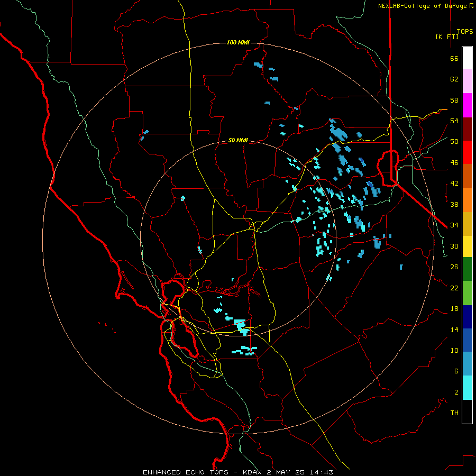
Task: Click the "2" legend value
Action: point(456,392)
